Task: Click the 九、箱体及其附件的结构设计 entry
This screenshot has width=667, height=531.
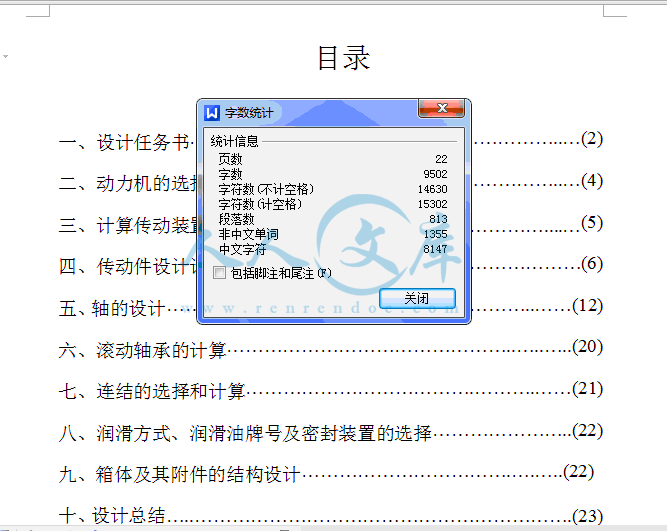Action: click(x=180, y=474)
